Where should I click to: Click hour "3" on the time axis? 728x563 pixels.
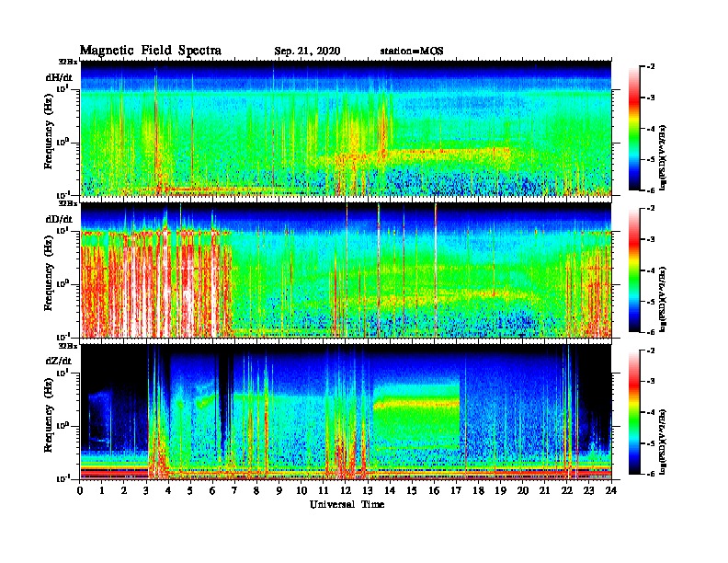pos(146,490)
